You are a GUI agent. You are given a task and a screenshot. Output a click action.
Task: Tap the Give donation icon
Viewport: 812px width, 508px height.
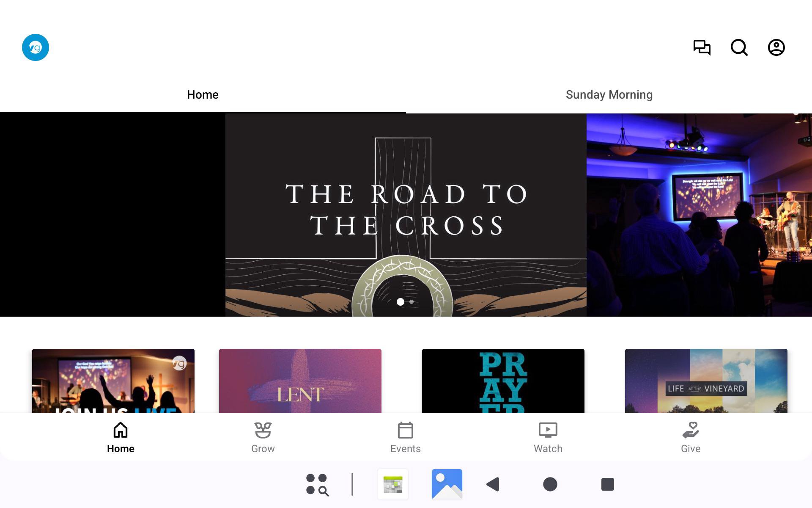[x=690, y=438]
